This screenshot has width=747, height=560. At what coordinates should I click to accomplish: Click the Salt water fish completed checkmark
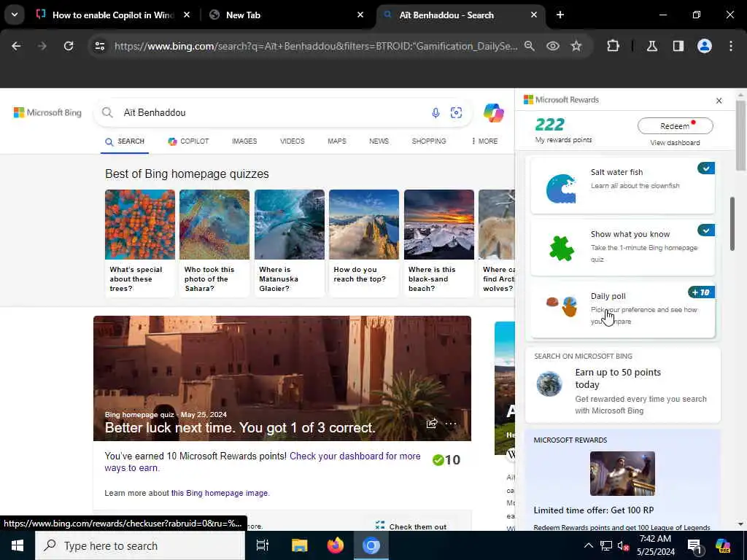[x=706, y=168]
